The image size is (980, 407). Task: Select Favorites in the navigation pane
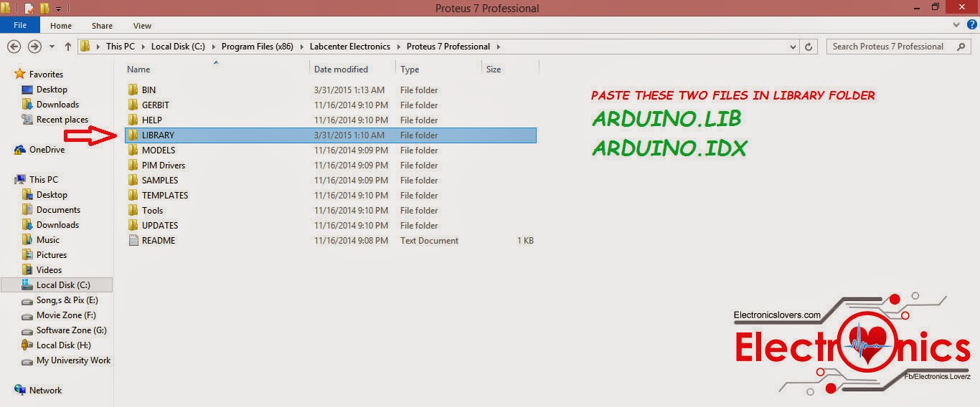click(x=46, y=75)
